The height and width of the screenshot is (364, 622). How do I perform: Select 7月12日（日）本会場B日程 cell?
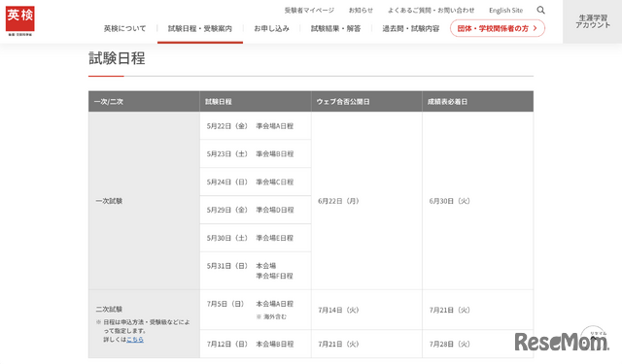(256, 344)
